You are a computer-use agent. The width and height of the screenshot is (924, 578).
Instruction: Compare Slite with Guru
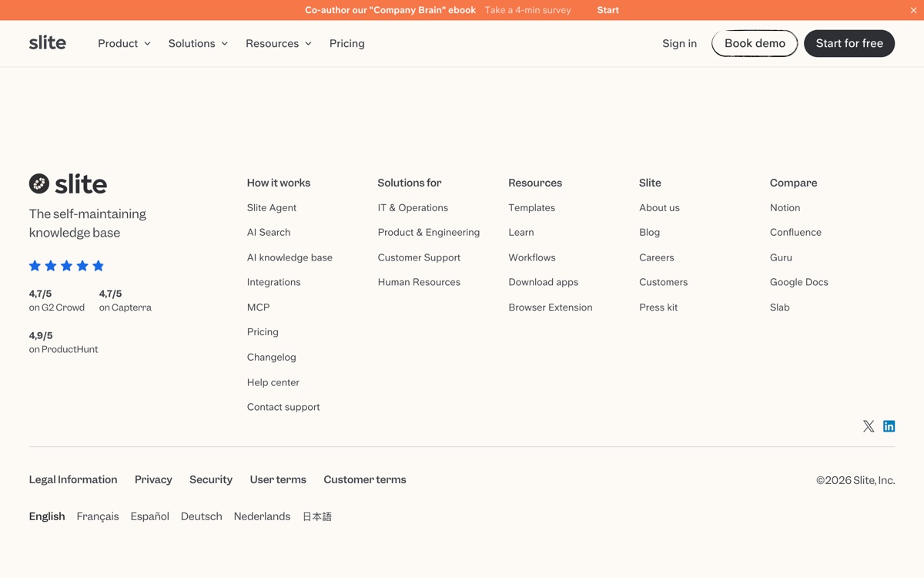click(781, 257)
